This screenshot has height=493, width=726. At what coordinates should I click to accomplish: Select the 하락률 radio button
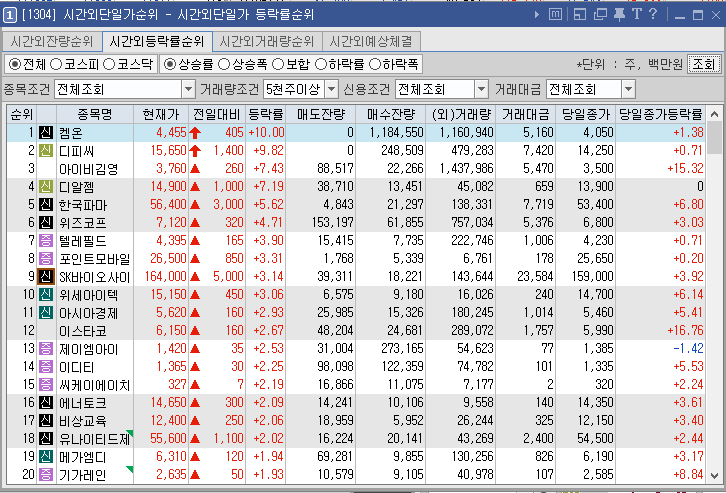321,64
